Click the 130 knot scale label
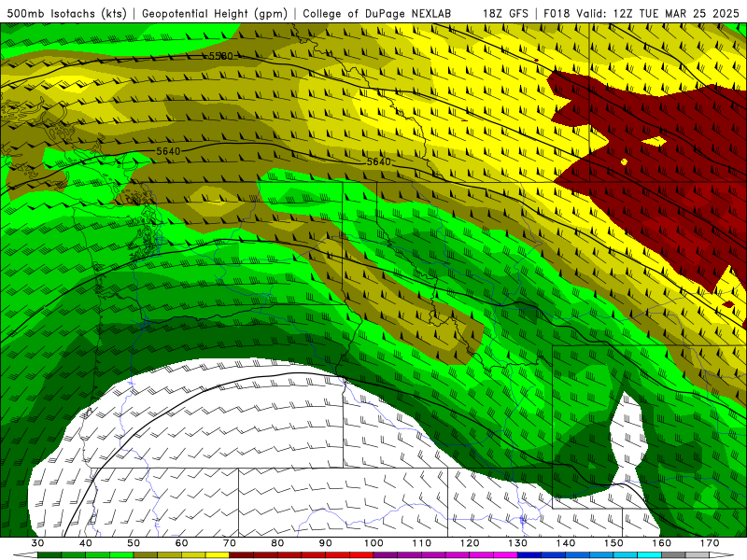 517,543
